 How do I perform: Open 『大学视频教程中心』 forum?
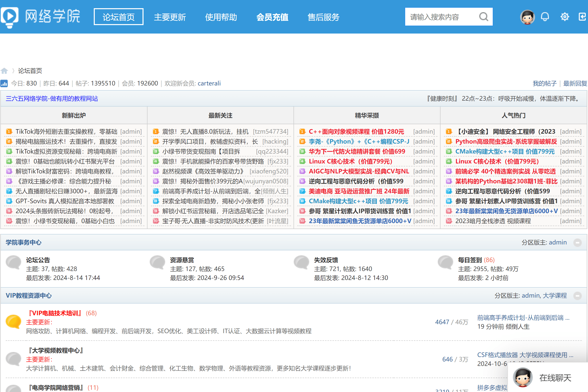pos(55,350)
